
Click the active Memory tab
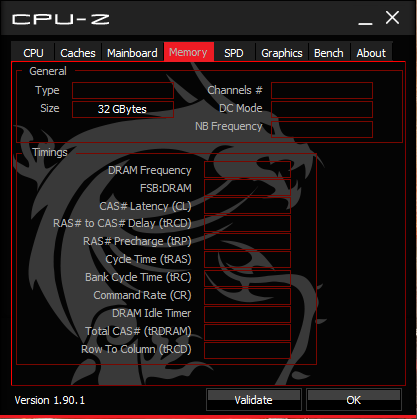[188, 52]
